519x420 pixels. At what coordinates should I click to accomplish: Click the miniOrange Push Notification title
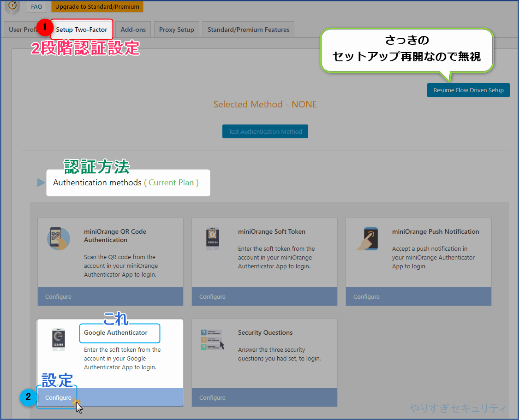(435, 231)
